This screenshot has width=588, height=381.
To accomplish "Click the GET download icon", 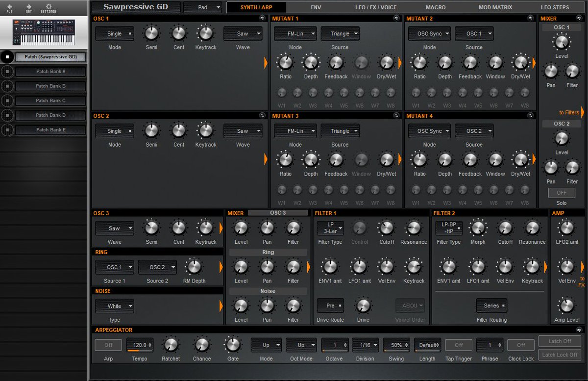I will tap(28, 7).
